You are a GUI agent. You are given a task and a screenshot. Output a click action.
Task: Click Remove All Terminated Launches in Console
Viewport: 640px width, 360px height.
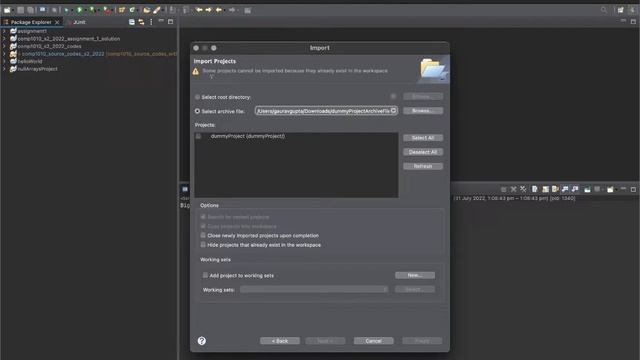(x=523, y=189)
